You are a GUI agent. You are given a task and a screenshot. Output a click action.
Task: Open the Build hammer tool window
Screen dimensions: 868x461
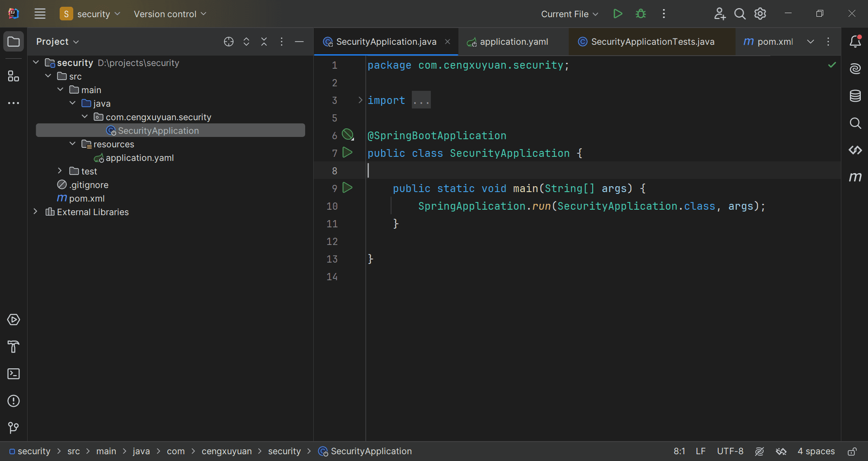click(14, 347)
